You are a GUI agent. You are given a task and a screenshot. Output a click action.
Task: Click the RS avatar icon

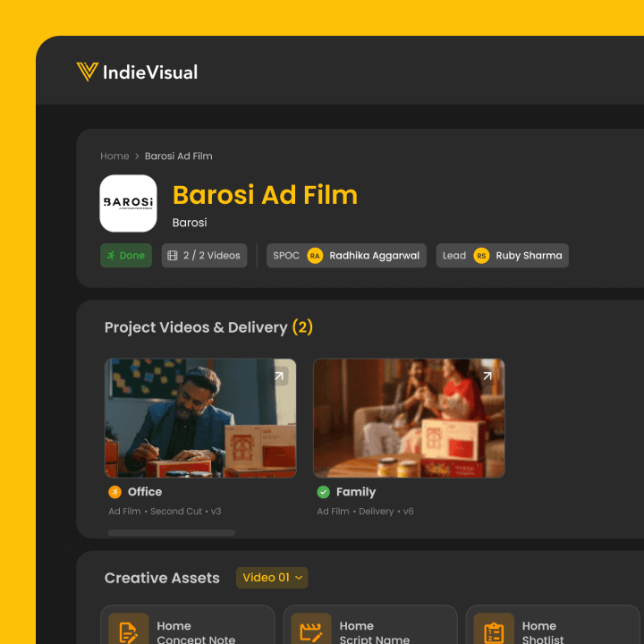coord(481,256)
